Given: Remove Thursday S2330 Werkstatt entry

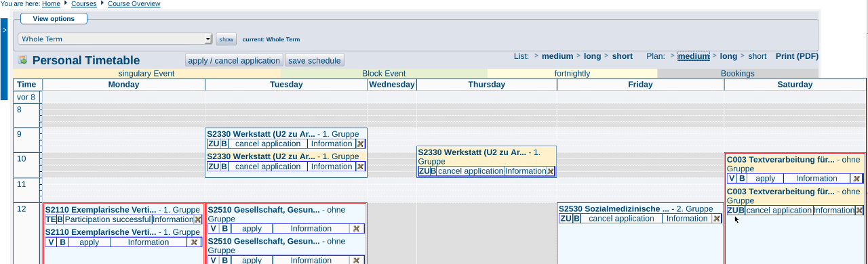Looking at the screenshot, I should click(551, 171).
